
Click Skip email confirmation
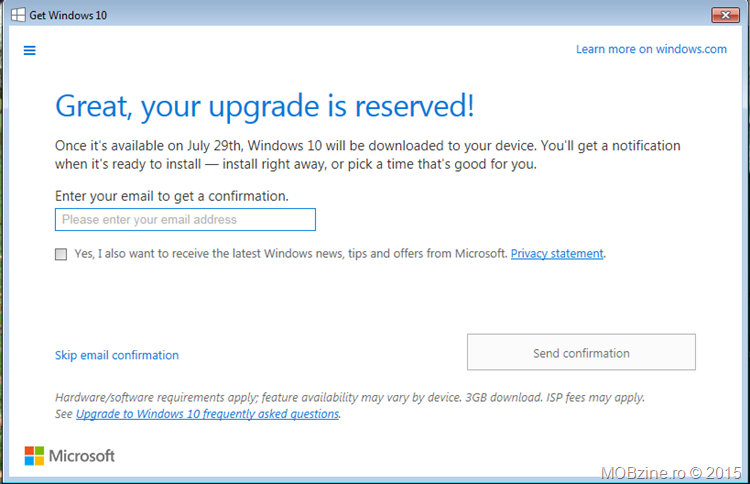pos(117,355)
